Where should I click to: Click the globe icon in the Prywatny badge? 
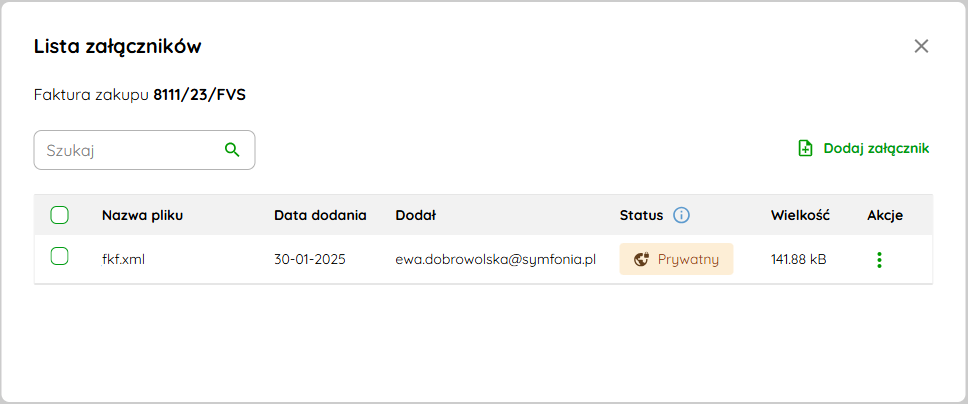pyautogui.click(x=642, y=259)
